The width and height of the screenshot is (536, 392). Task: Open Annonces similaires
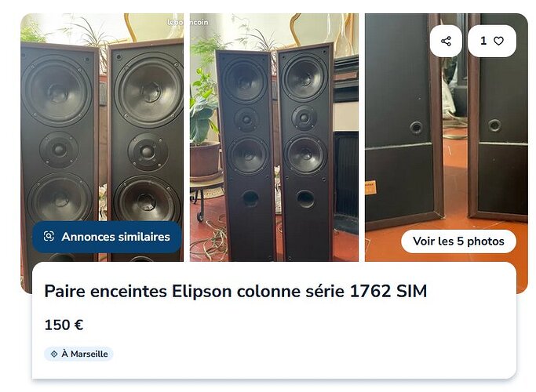click(x=107, y=237)
